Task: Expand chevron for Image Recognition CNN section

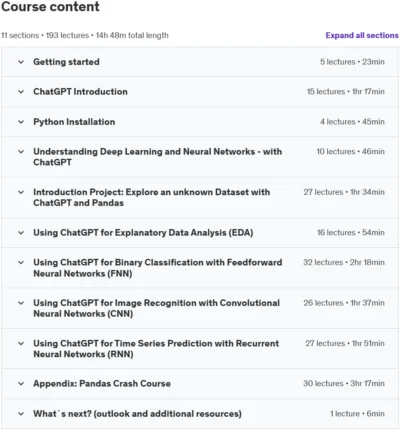Action: [21, 303]
